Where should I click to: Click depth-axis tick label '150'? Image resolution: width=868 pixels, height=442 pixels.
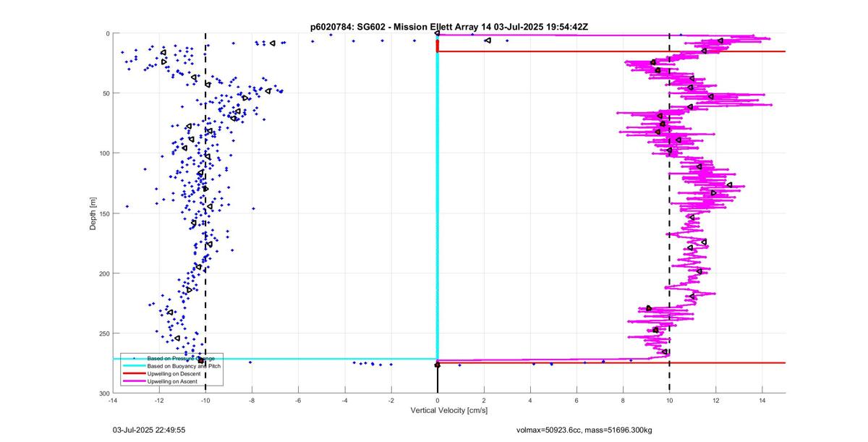(x=104, y=213)
